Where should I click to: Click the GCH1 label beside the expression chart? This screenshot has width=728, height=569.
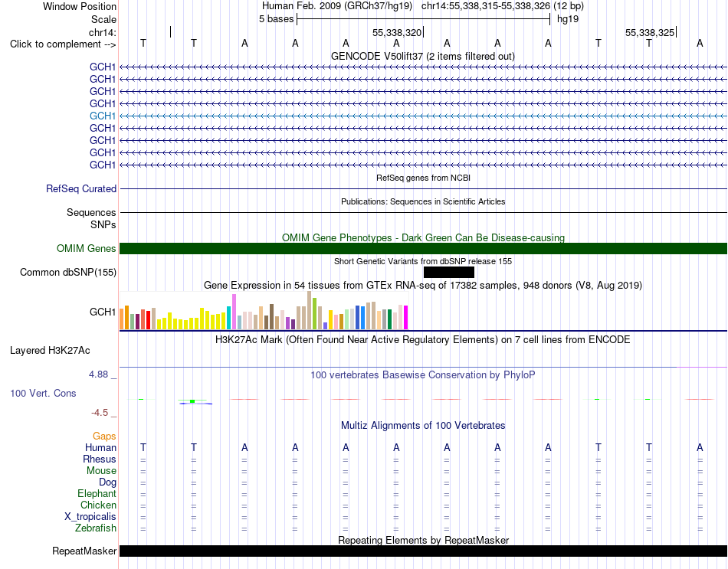click(x=102, y=312)
